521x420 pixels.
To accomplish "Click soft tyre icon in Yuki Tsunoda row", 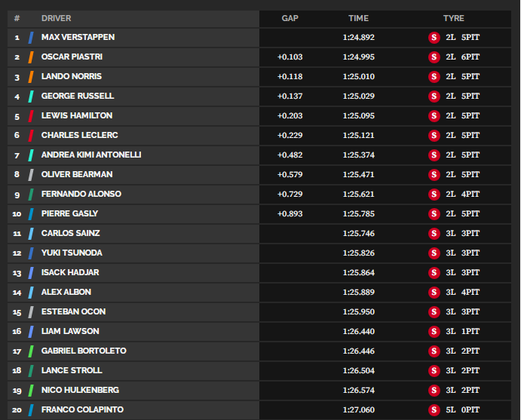I will 434,253.
